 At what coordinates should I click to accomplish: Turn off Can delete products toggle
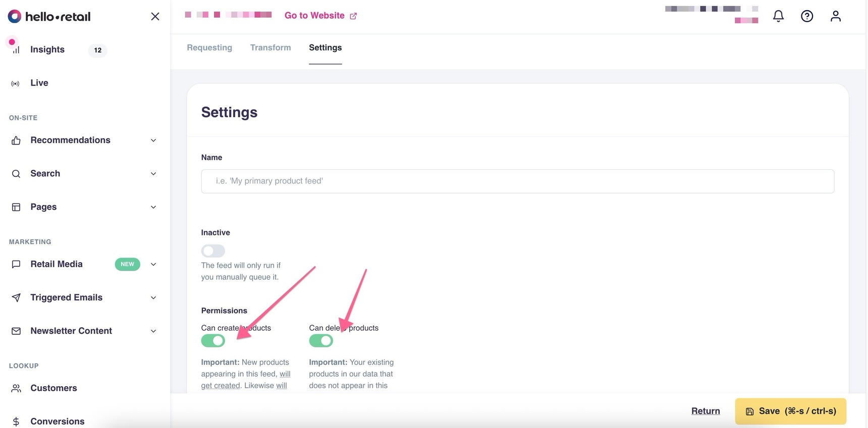point(321,341)
